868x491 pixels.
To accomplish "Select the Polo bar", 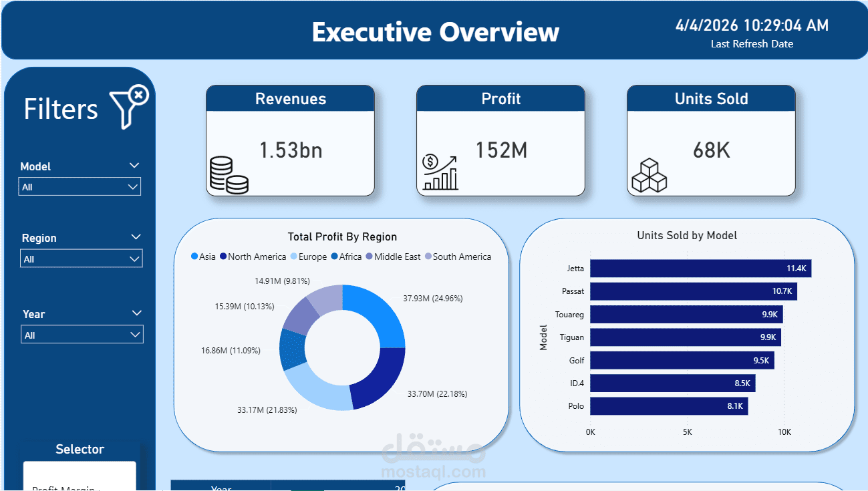I will pyautogui.click(x=669, y=406).
